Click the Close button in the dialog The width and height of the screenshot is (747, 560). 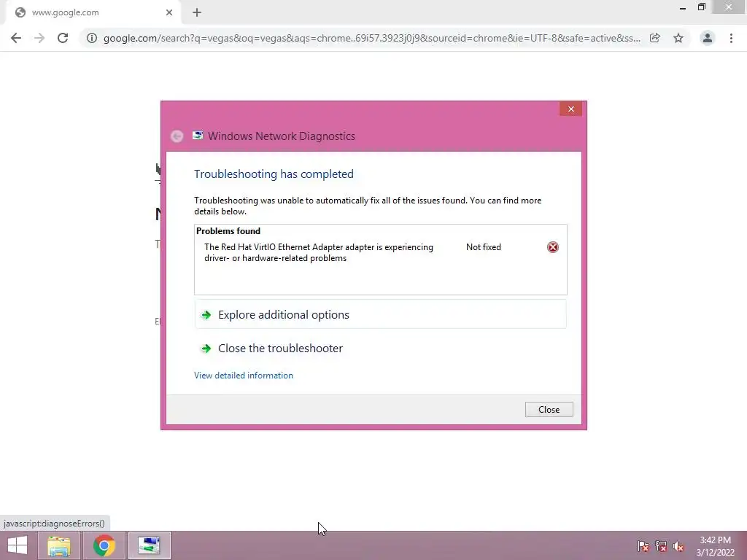(x=549, y=410)
